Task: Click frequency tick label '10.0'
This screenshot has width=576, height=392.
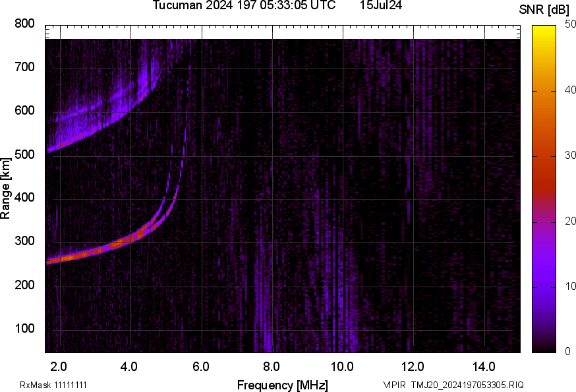Action: point(342,367)
